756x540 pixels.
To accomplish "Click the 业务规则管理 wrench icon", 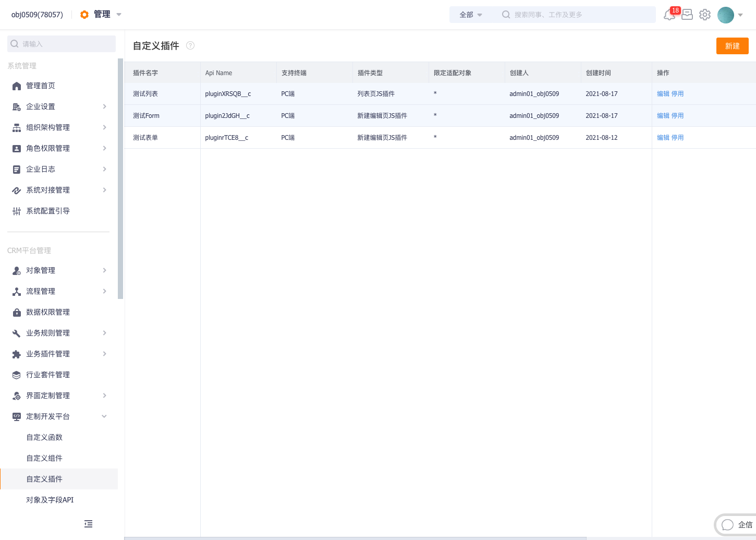I will 17,333.
